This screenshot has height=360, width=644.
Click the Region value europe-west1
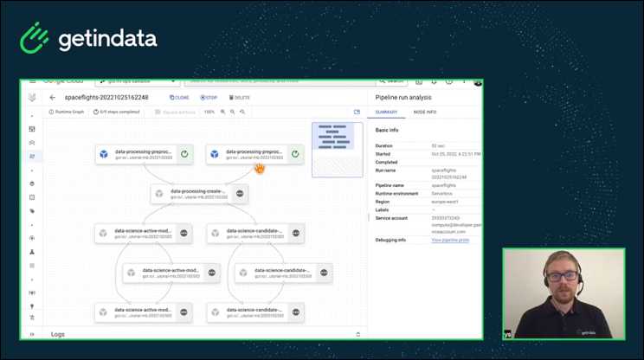[x=444, y=202]
